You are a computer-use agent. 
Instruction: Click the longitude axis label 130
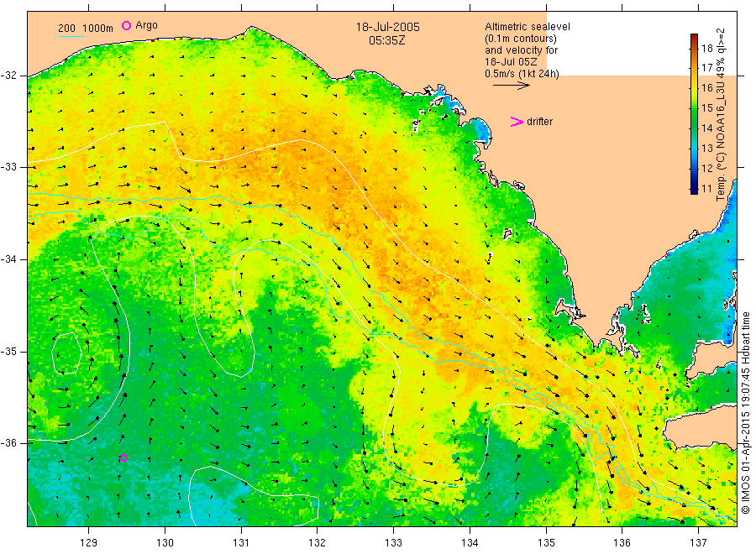tap(165, 542)
